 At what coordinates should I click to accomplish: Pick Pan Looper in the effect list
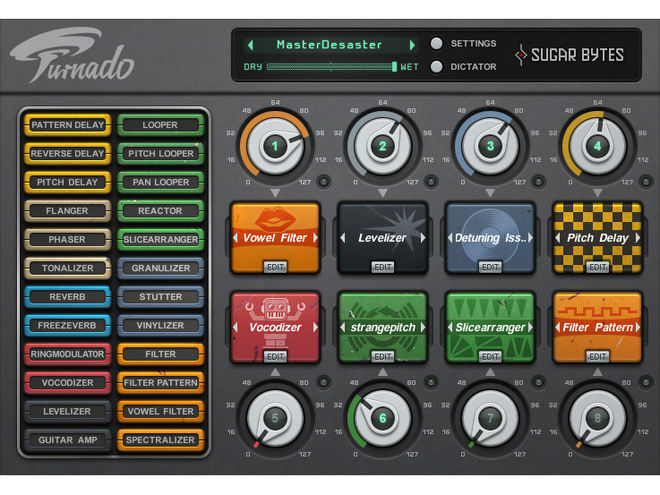tap(160, 182)
